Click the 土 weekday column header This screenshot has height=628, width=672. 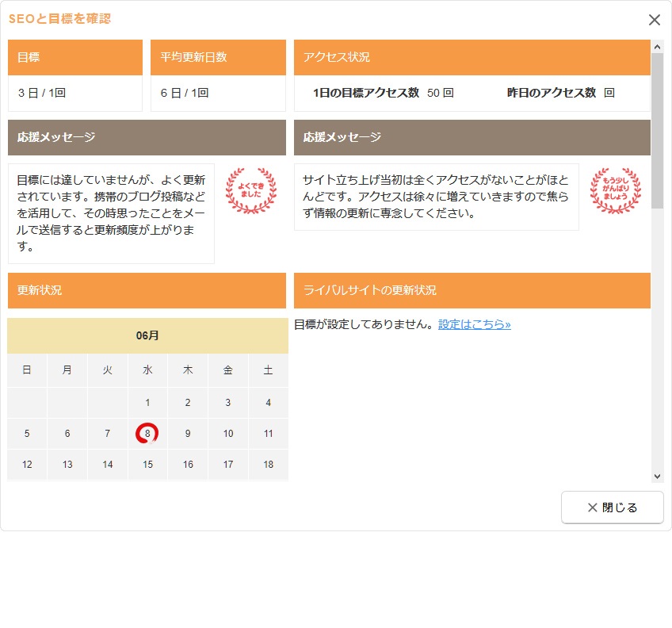(268, 370)
